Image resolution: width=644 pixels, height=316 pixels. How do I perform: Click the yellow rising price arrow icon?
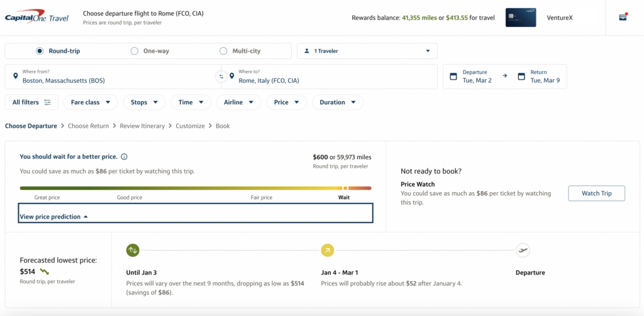(x=327, y=250)
